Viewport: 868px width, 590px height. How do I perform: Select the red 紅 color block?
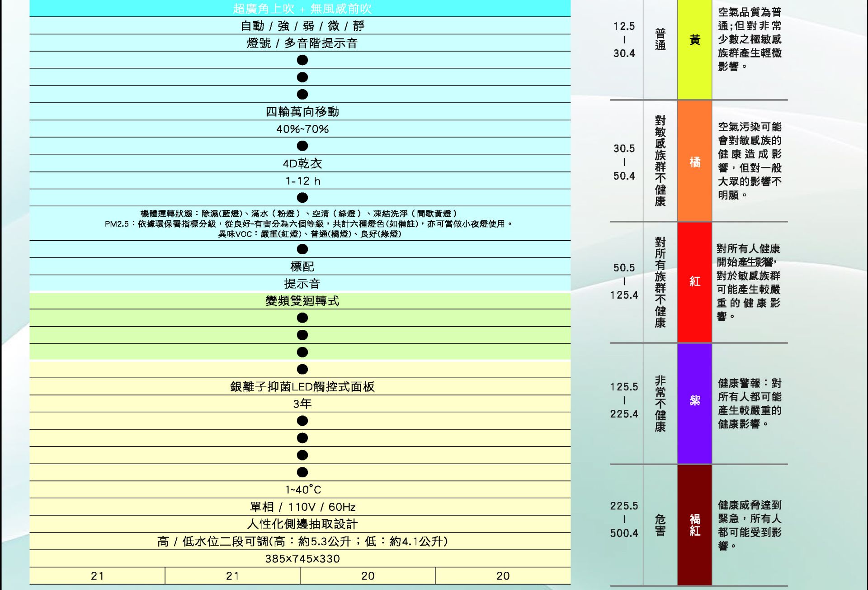[x=694, y=281]
